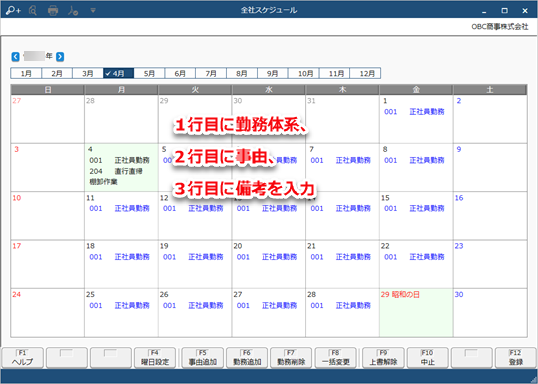Select Saturday the 30th cell

point(490,313)
